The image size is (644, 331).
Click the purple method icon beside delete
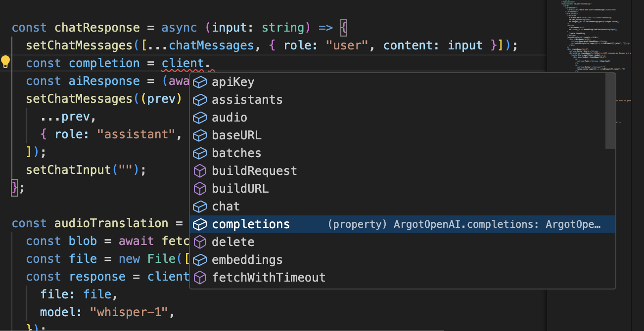coord(199,242)
